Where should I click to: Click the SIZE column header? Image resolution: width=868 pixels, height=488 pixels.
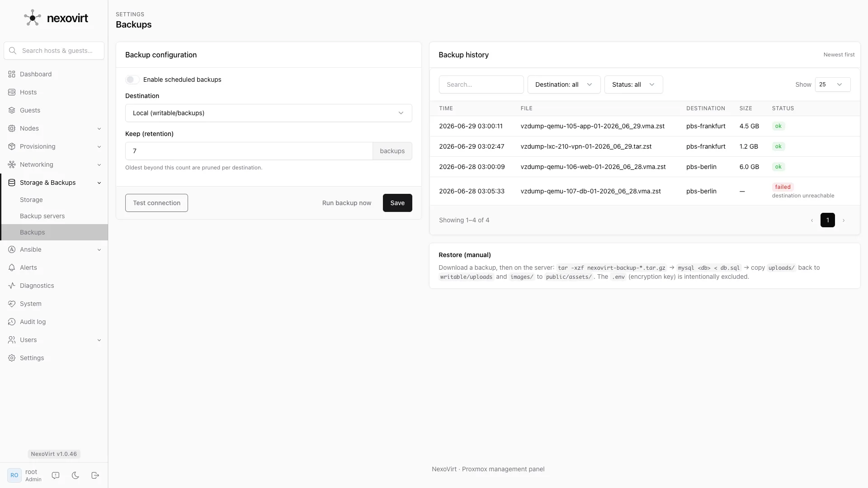[x=745, y=108]
